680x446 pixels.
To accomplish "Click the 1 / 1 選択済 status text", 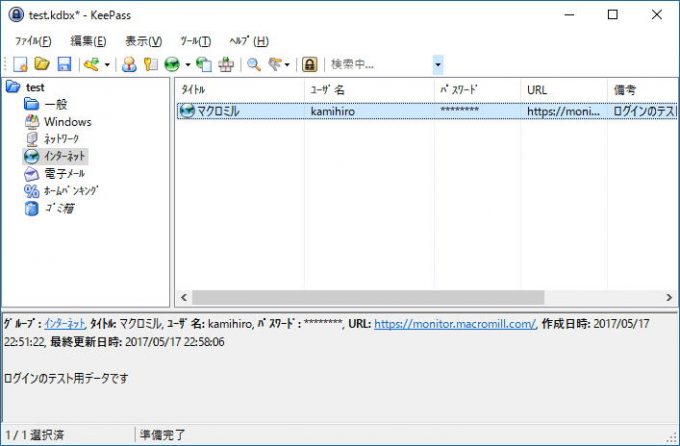I will (x=34, y=435).
